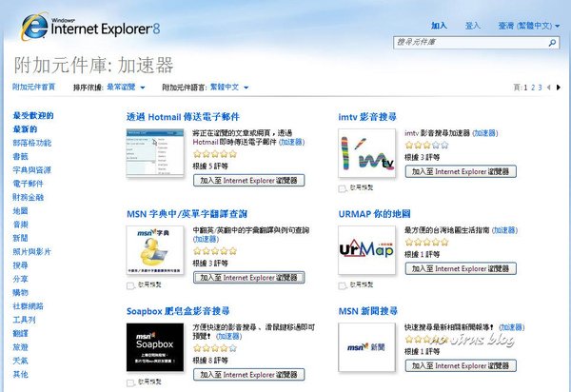Open Soapbox 肥皂盒影音搜尋 title link
This screenshot has width=571, height=392.
click(x=178, y=311)
